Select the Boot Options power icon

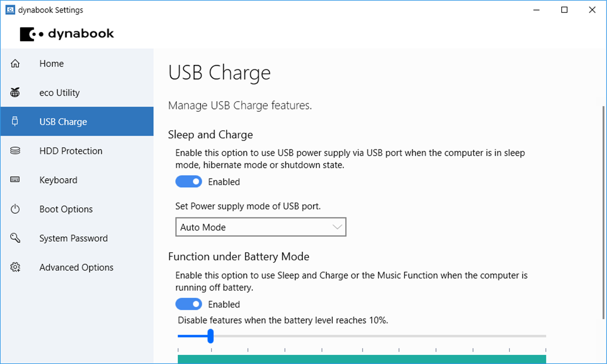click(15, 209)
